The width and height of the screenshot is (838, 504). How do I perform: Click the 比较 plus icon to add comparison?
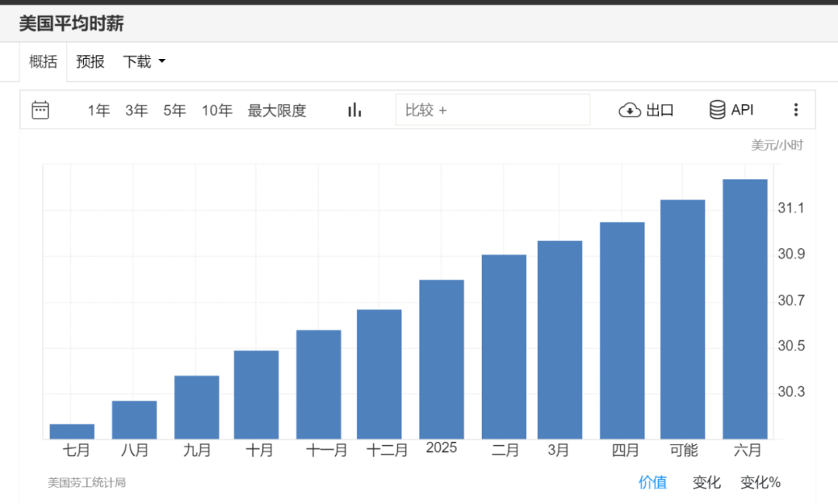[443, 109]
